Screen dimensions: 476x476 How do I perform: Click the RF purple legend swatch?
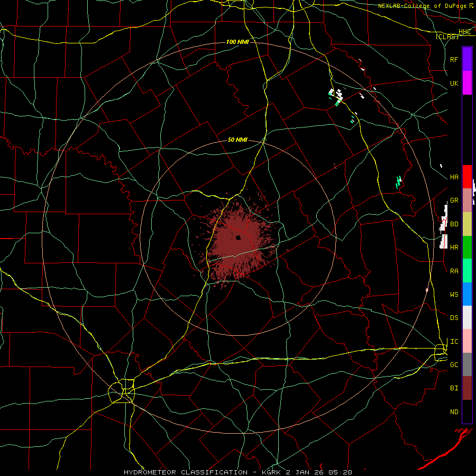(x=467, y=59)
